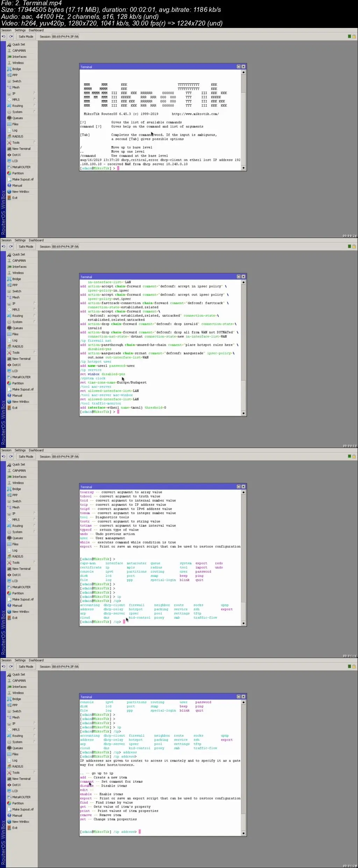Open RADIUS icon in the second frame sidebar

9,346
